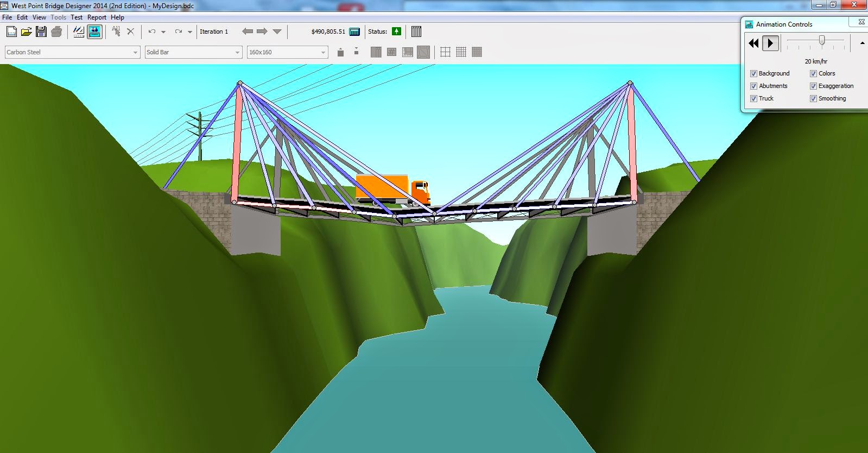Go forward to next iteration
The image size is (868, 453).
[x=262, y=32]
